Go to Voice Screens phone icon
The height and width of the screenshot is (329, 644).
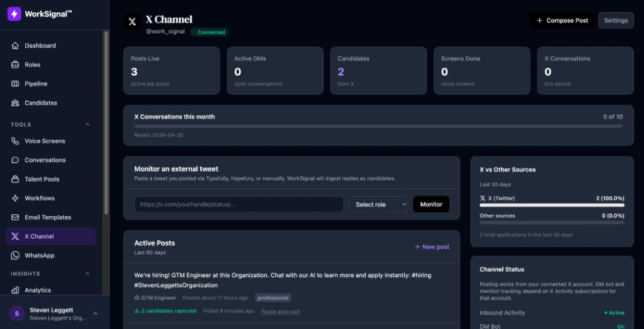tap(15, 141)
